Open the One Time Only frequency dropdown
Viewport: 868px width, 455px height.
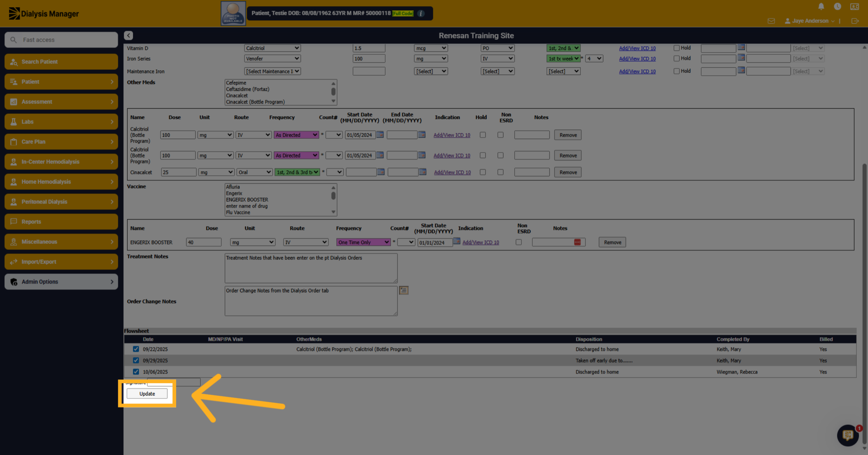363,242
